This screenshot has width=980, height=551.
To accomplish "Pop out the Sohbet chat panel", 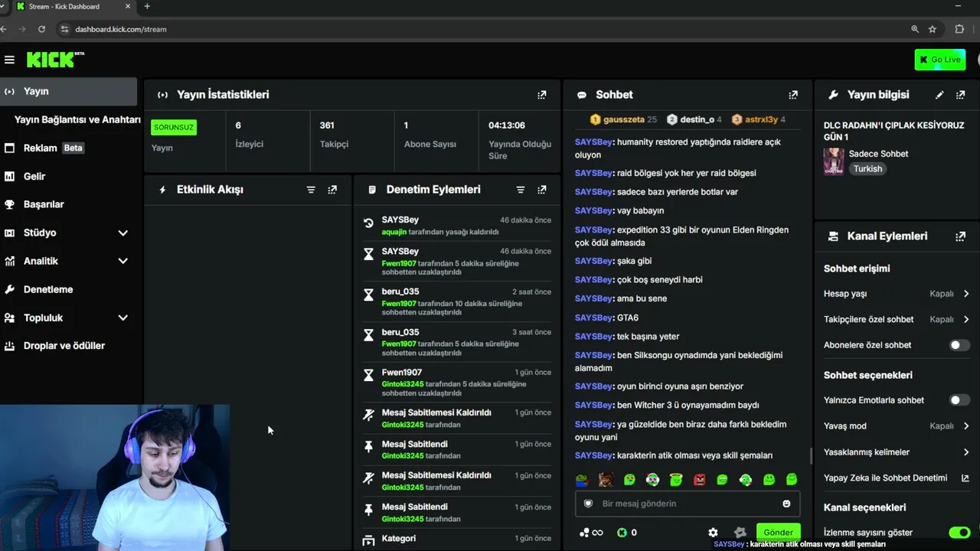I will 793,95.
